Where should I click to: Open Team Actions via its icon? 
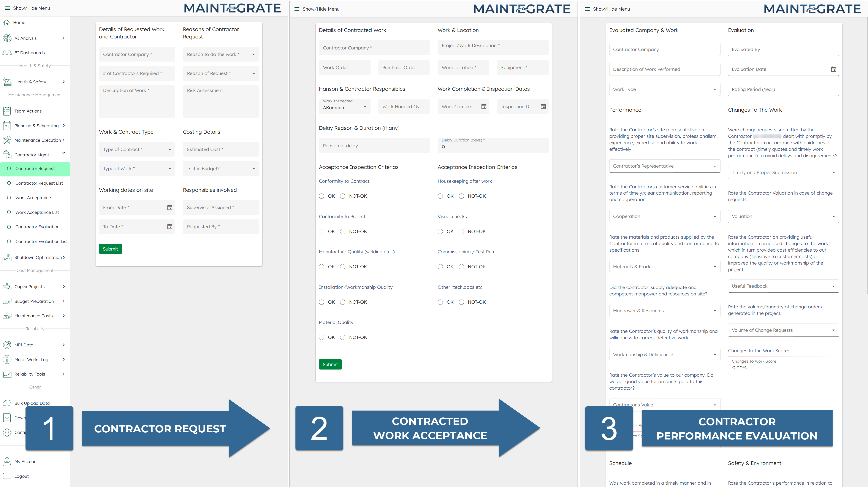click(7, 111)
